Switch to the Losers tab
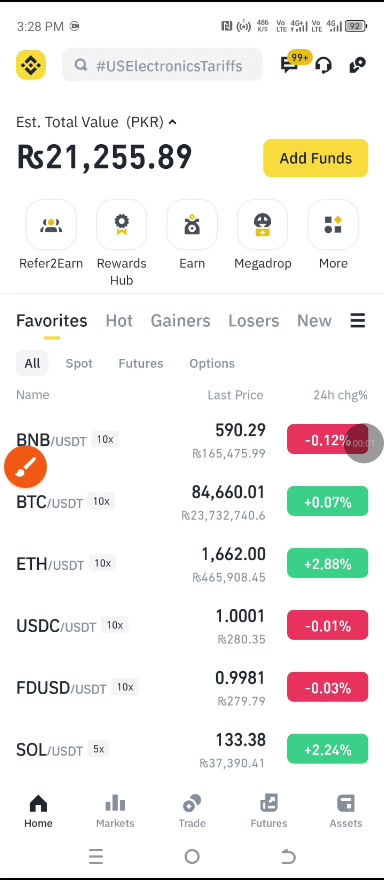 (x=253, y=320)
